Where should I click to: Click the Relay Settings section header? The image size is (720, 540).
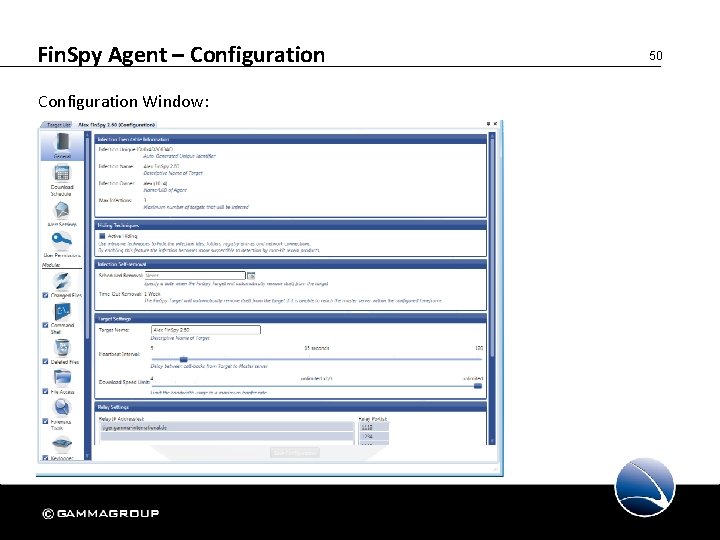[x=291, y=407]
